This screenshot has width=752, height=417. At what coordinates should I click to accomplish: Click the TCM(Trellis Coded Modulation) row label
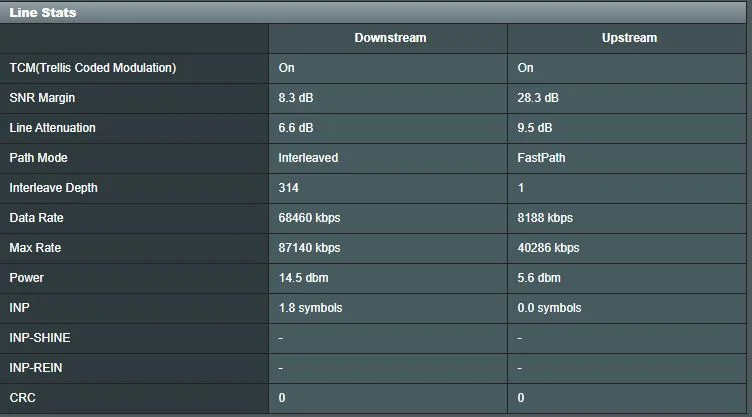[93, 68]
